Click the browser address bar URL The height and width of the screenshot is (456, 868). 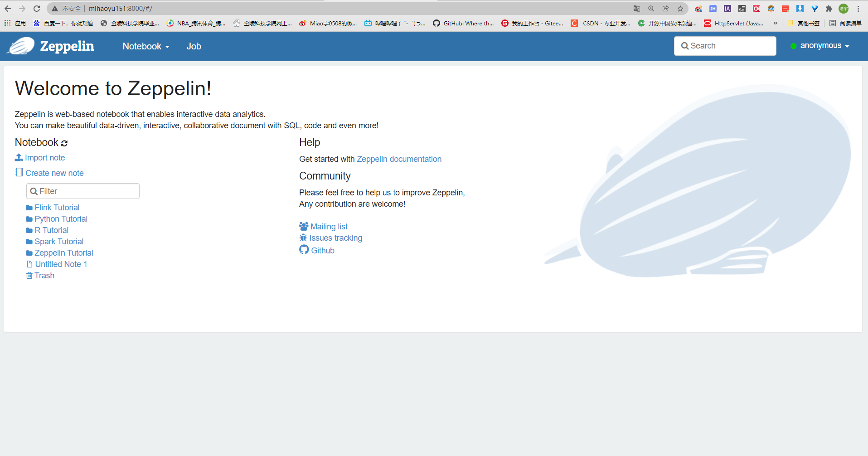click(x=121, y=9)
